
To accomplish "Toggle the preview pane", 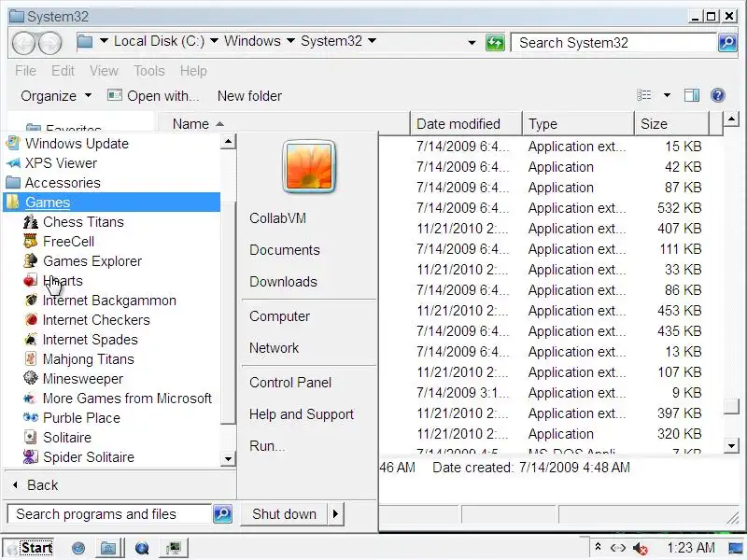I will (x=692, y=96).
